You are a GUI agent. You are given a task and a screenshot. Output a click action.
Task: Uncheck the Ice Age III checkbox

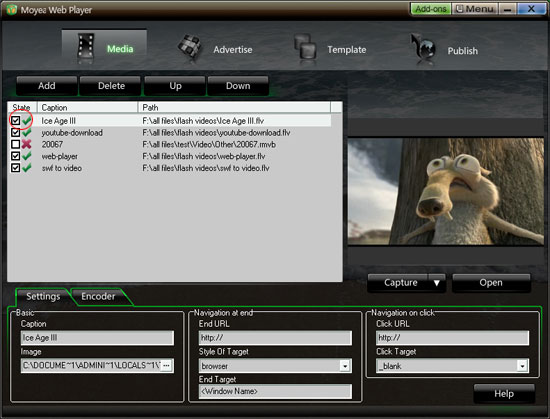(15, 121)
